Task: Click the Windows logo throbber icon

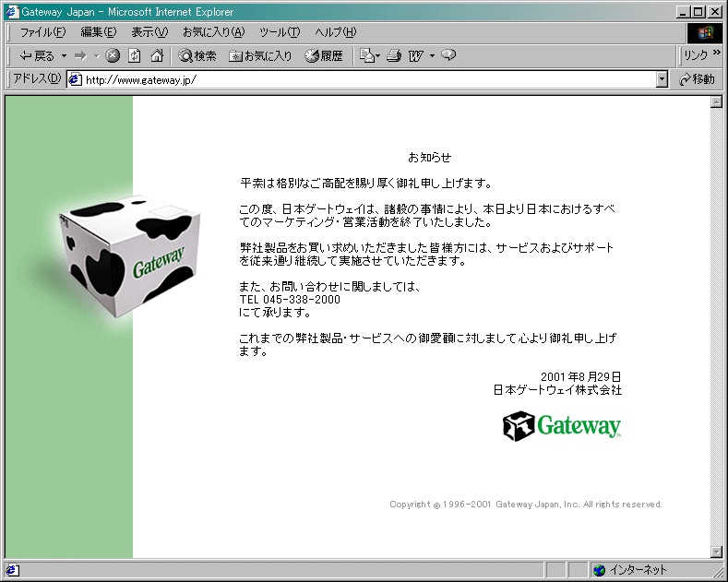Action: point(705,32)
